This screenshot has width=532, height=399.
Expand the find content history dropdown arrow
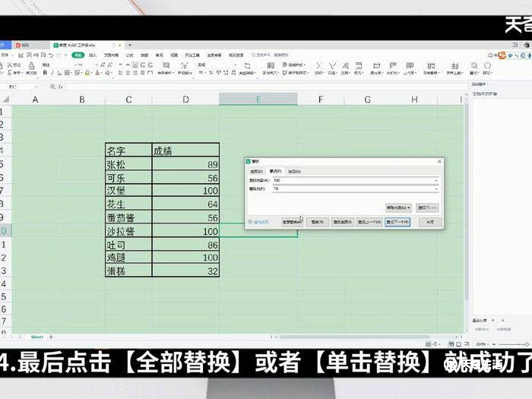click(436, 181)
